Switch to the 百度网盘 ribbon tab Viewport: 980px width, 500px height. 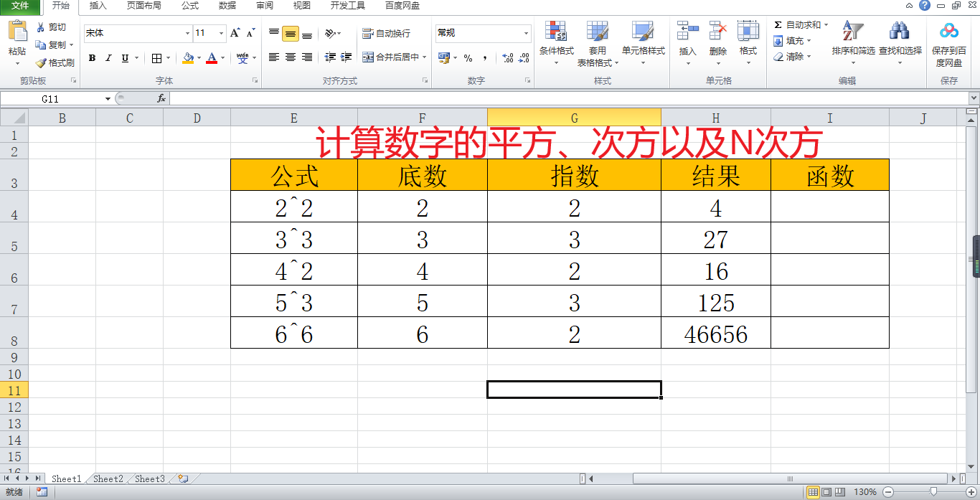[x=402, y=6]
